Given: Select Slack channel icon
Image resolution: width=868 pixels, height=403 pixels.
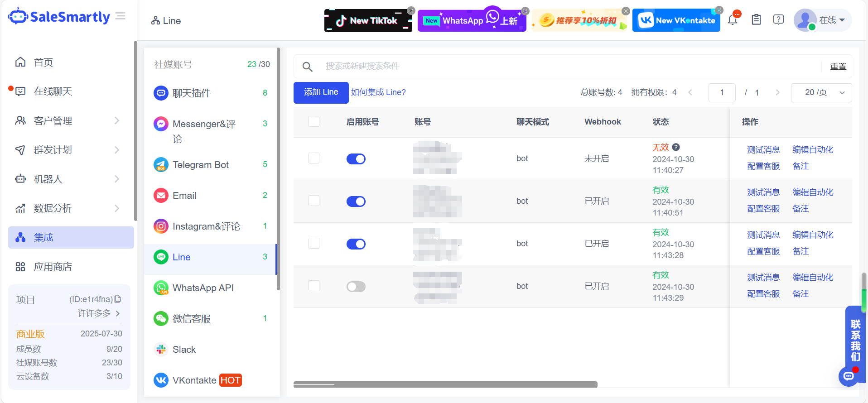Looking at the screenshot, I should pyautogui.click(x=161, y=350).
